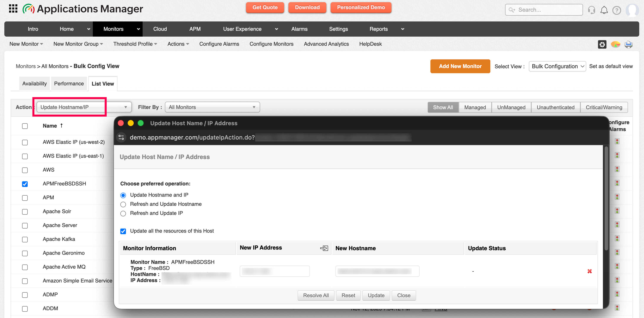Viewport: 644px width, 318px height.
Task: Click configure alarm icon for Apache Kafka row
Action: (x=617, y=239)
